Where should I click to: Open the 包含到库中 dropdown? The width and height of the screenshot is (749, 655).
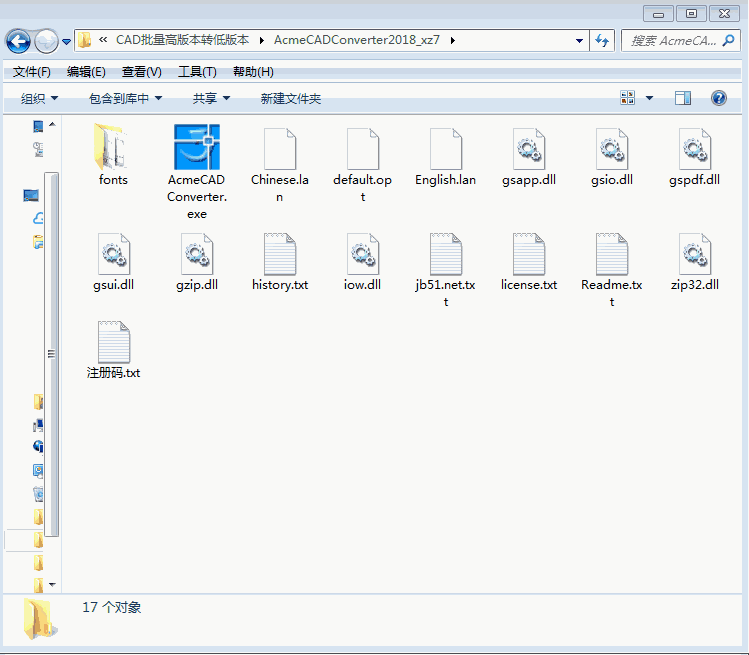click(126, 98)
